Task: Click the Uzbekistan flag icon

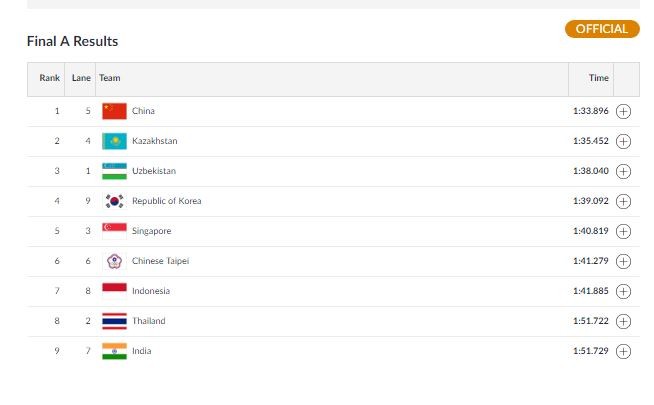Action: [x=114, y=171]
